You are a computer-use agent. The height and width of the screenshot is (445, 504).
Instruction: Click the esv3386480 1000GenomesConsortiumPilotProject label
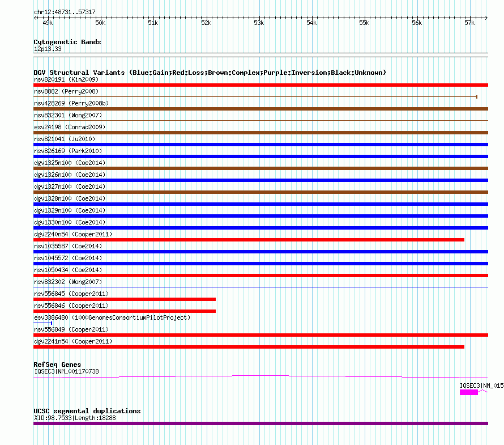(112, 317)
